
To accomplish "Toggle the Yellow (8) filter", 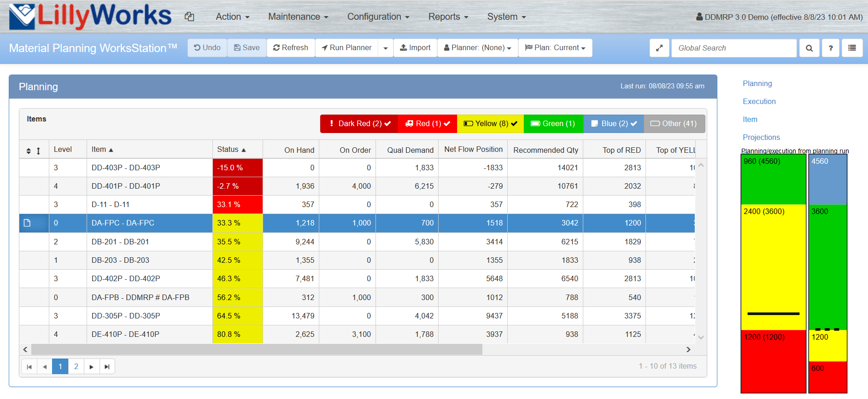I will [490, 124].
